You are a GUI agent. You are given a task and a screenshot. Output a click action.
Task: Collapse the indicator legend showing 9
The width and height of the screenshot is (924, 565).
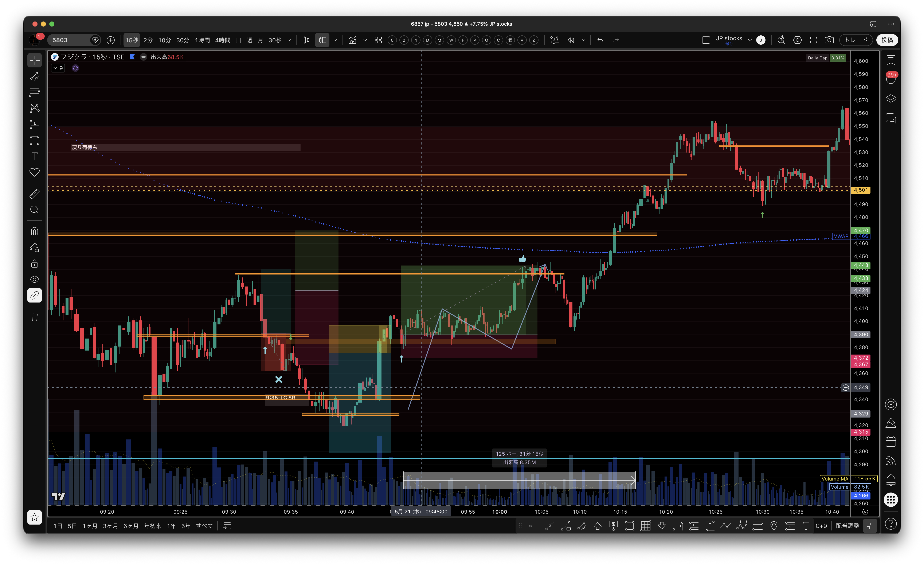(58, 68)
